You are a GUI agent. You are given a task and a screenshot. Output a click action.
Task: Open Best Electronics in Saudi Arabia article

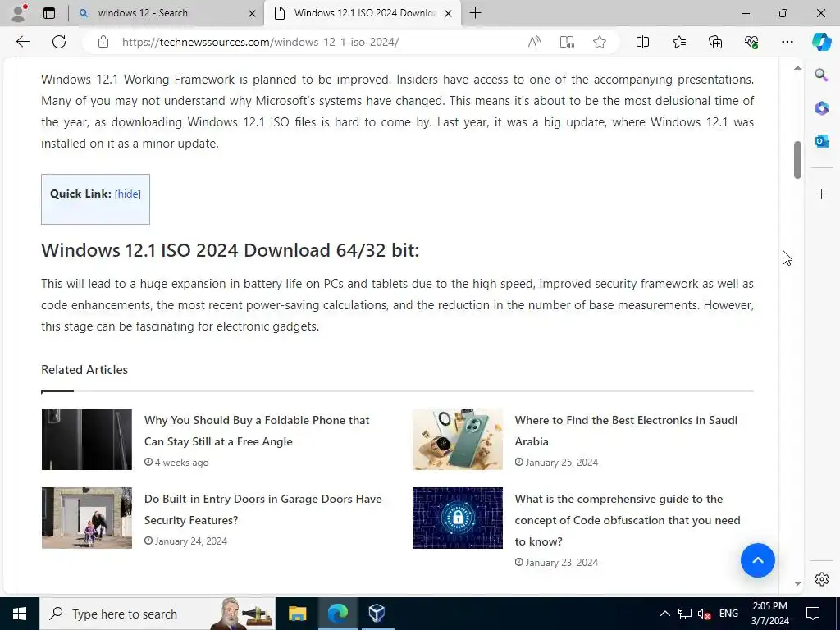[626, 431]
